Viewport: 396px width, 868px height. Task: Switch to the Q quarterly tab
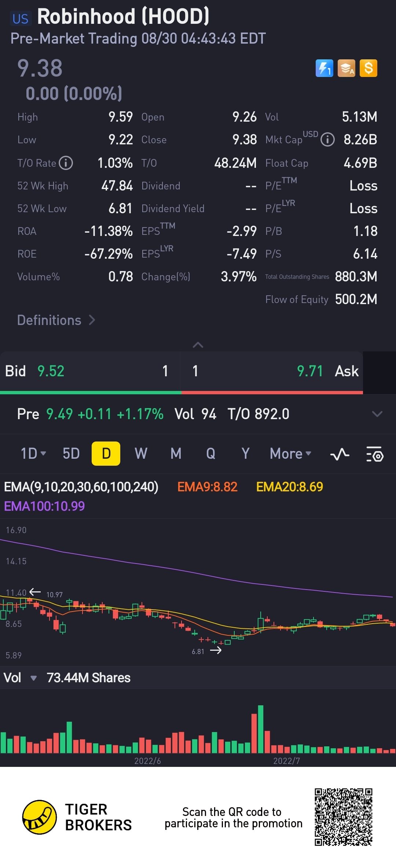[x=211, y=454]
